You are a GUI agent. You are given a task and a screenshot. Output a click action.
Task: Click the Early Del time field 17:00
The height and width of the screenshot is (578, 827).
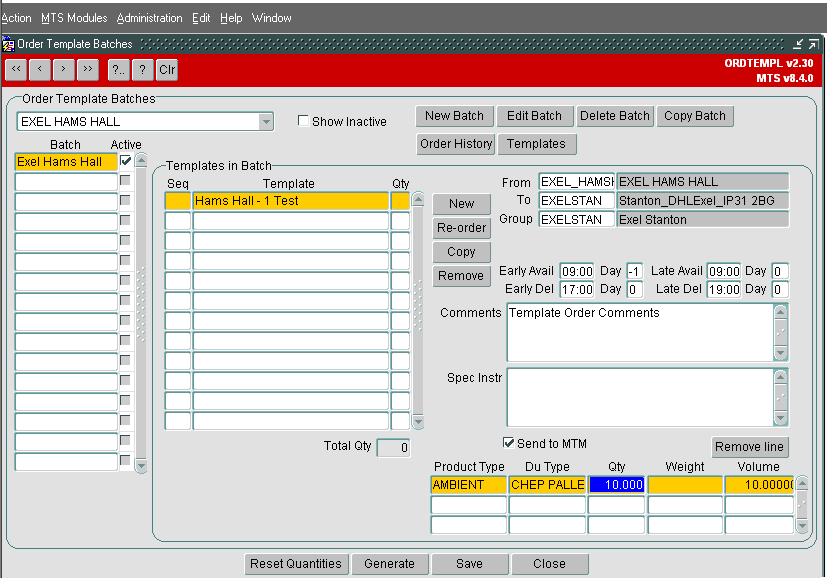coord(577,290)
